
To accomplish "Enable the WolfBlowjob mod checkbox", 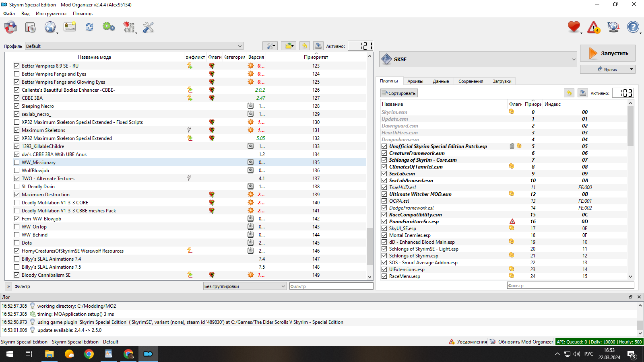I will [17, 170].
